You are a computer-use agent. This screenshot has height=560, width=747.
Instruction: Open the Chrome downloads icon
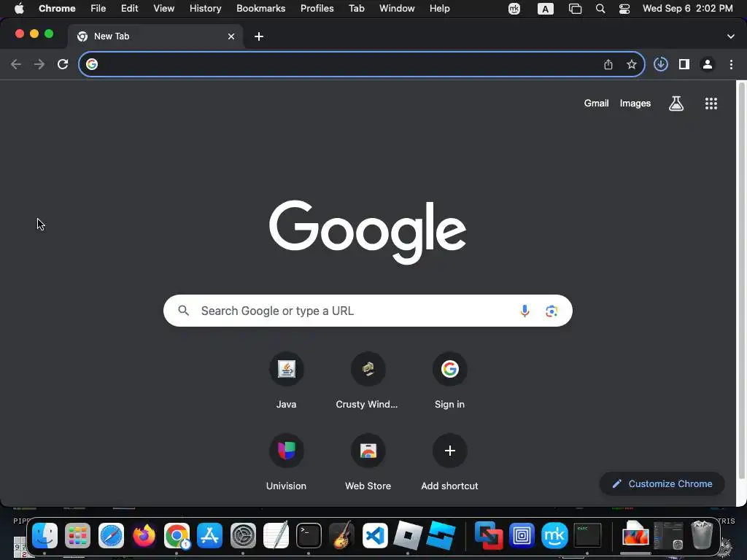click(x=661, y=64)
